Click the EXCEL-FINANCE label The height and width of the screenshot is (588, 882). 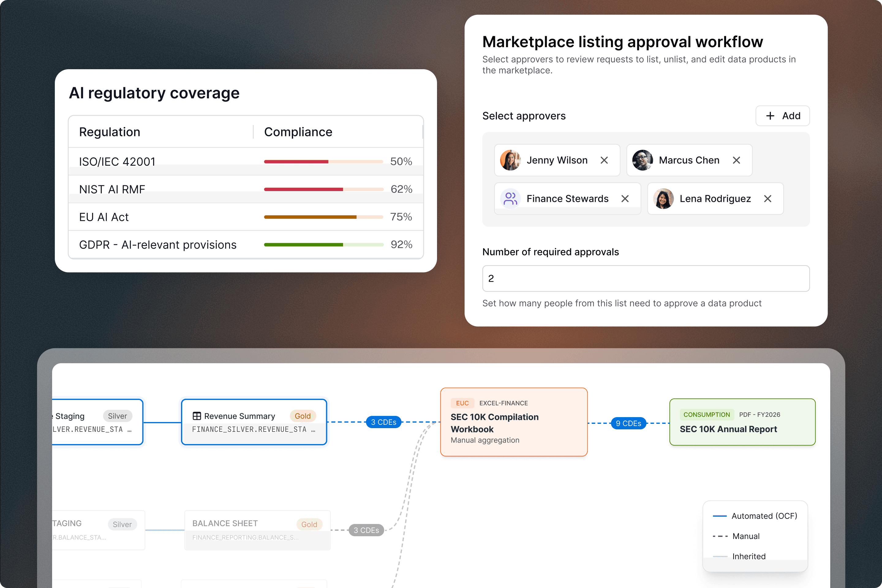(503, 403)
